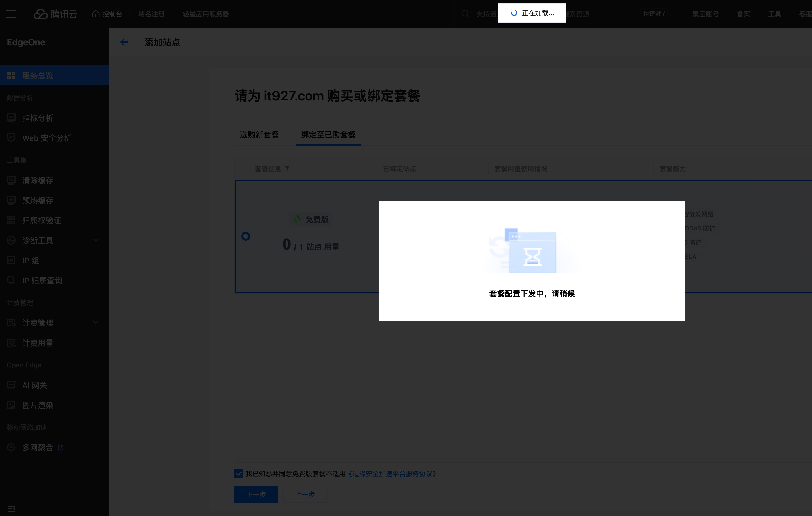812x516 pixels.
Task: Click the 图片渲染 image icon
Action: point(11,405)
